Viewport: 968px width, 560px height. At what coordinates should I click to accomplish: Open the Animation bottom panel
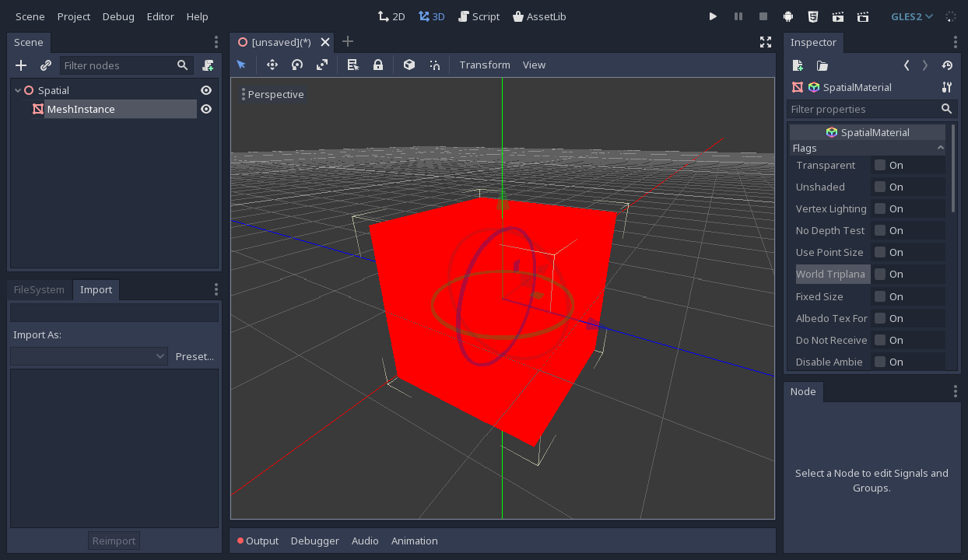click(415, 541)
